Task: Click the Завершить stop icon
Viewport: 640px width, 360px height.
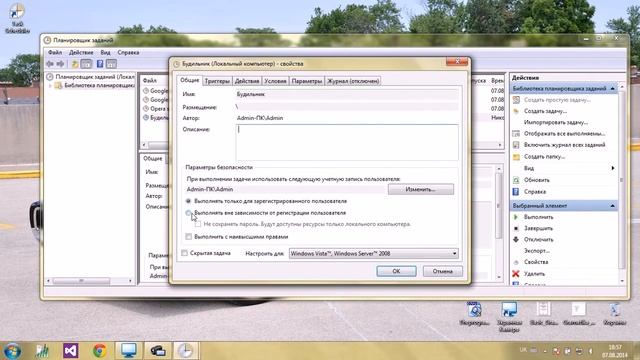Action: click(x=516, y=228)
